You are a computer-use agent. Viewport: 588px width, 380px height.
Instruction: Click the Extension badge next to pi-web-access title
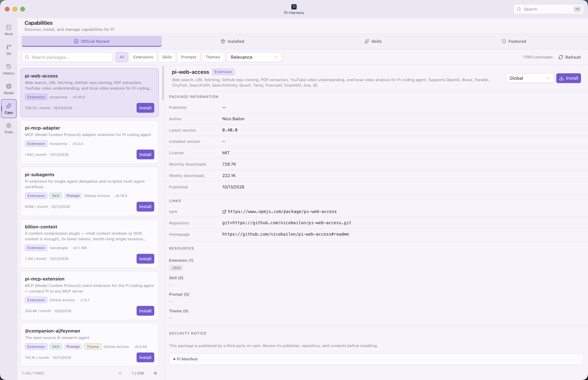[x=223, y=72]
